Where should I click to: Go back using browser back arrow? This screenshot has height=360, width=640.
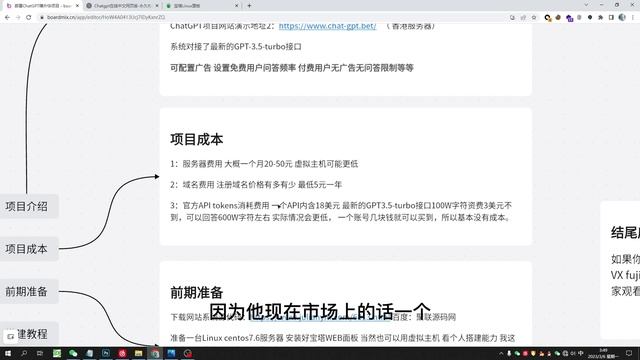(x=7, y=17)
